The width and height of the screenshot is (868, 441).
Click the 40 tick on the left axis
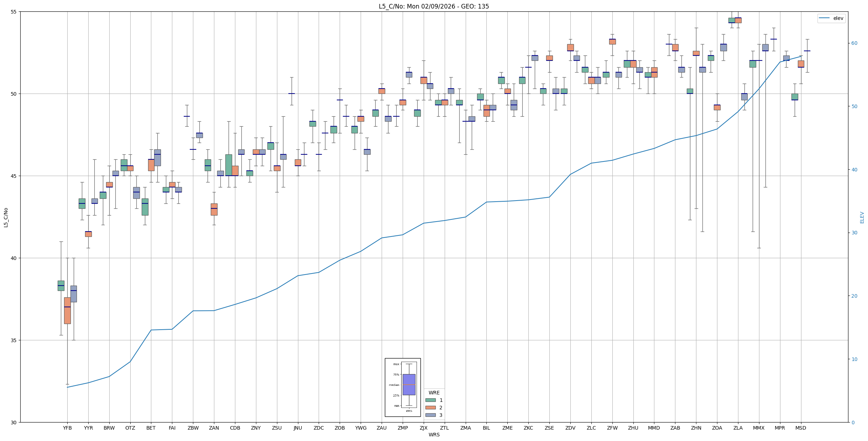click(14, 258)
